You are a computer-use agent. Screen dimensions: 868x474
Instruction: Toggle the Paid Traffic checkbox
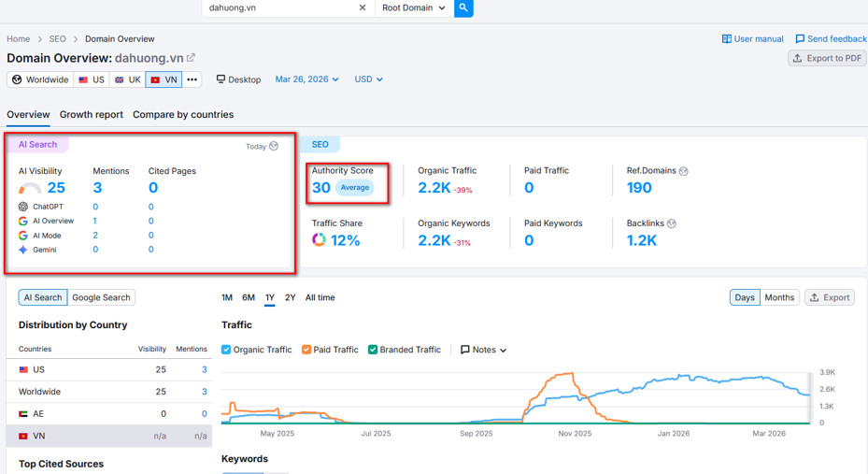306,350
